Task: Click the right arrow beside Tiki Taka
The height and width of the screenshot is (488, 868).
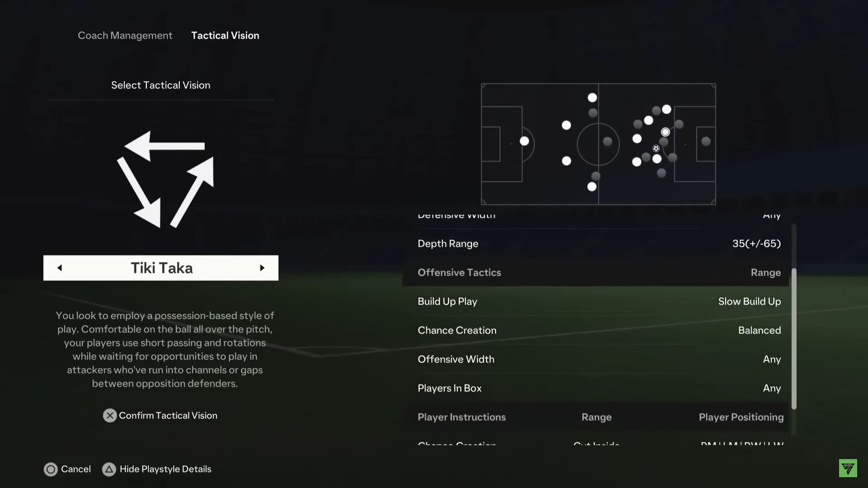Action: click(x=262, y=268)
